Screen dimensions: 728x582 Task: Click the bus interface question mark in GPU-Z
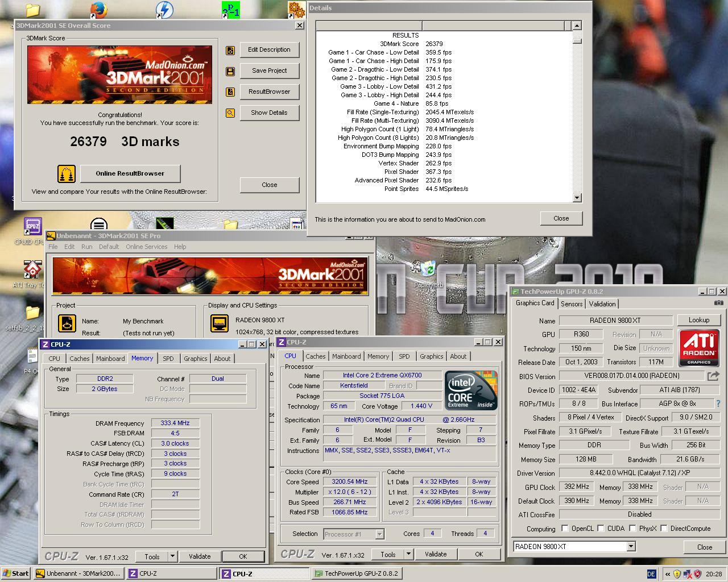[x=718, y=404]
